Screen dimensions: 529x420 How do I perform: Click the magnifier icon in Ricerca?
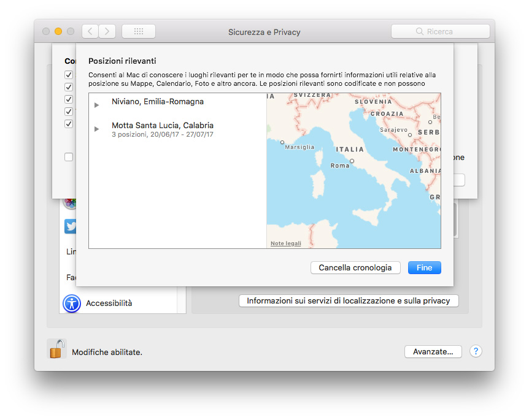[419, 31]
